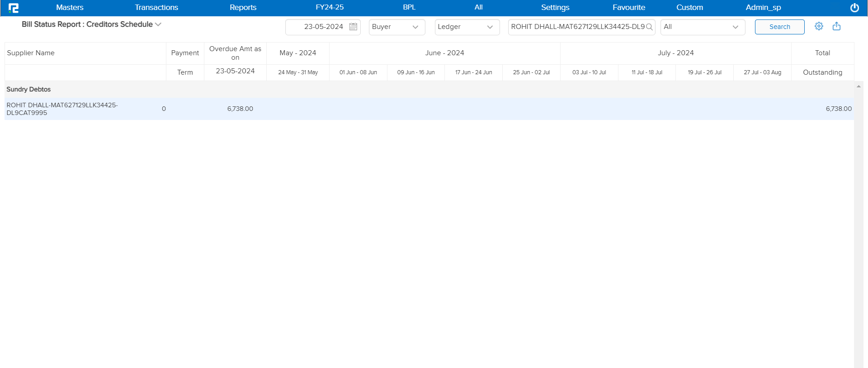The image size is (868, 368).
Task: Open the Masters menu
Action: pyautogui.click(x=70, y=8)
